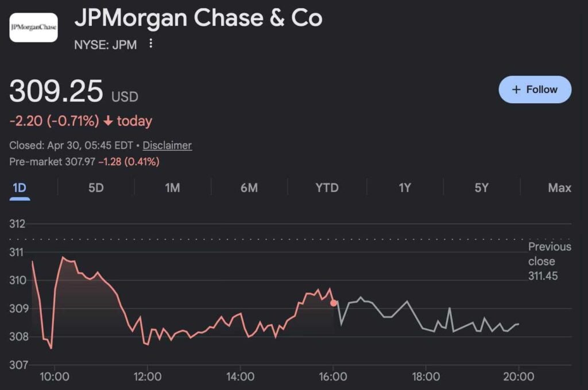Click the 309.25 stock price
This screenshot has width=588, height=390.
[x=56, y=92]
